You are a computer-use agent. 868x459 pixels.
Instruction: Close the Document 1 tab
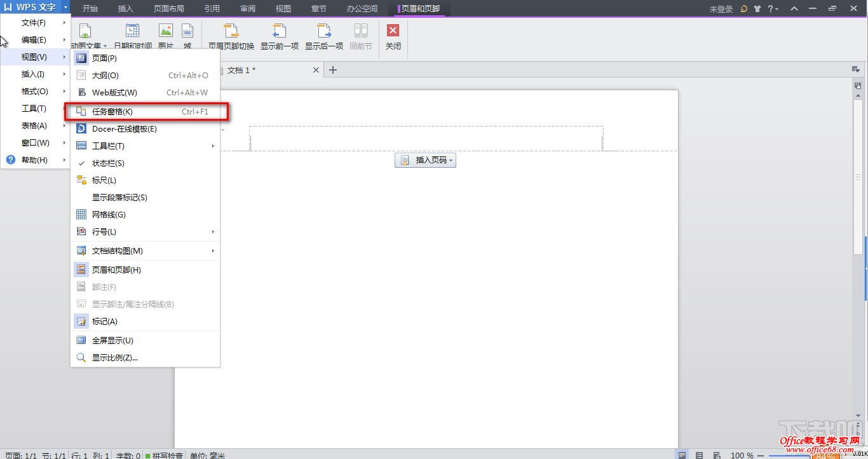316,70
